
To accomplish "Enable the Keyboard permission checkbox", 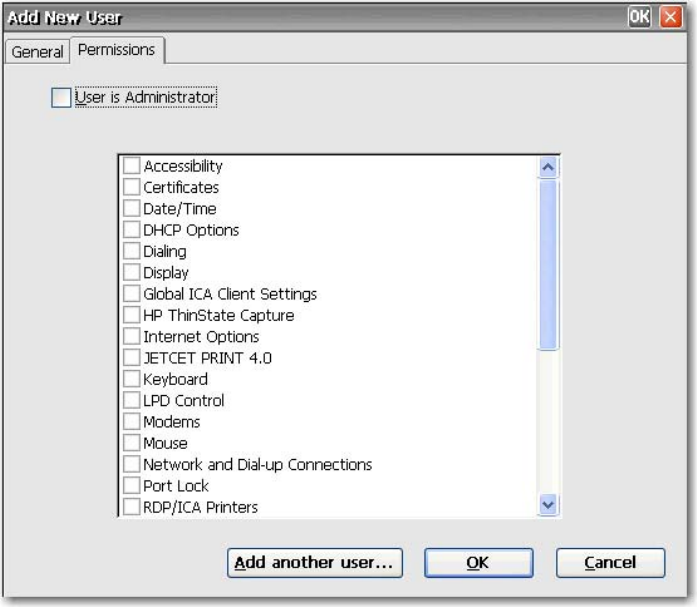I will pyautogui.click(x=132, y=379).
